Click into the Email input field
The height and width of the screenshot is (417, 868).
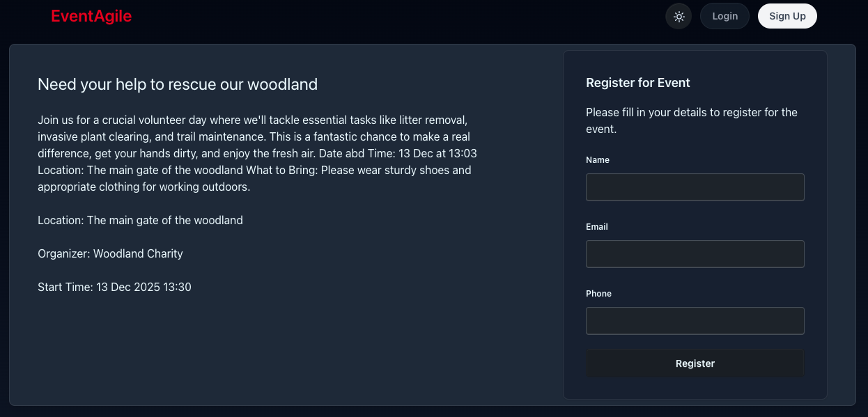tap(695, 254)
